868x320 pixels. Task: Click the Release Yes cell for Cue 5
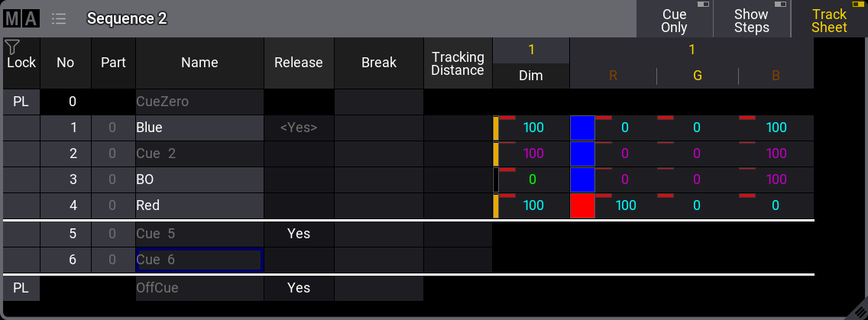299,234
